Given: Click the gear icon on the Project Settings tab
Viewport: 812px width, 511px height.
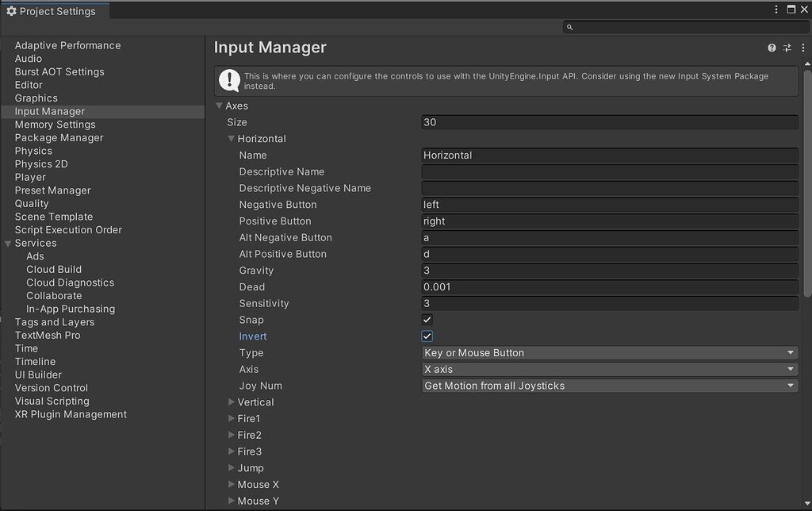Looking at the screenshot, I should pos(11,10).
